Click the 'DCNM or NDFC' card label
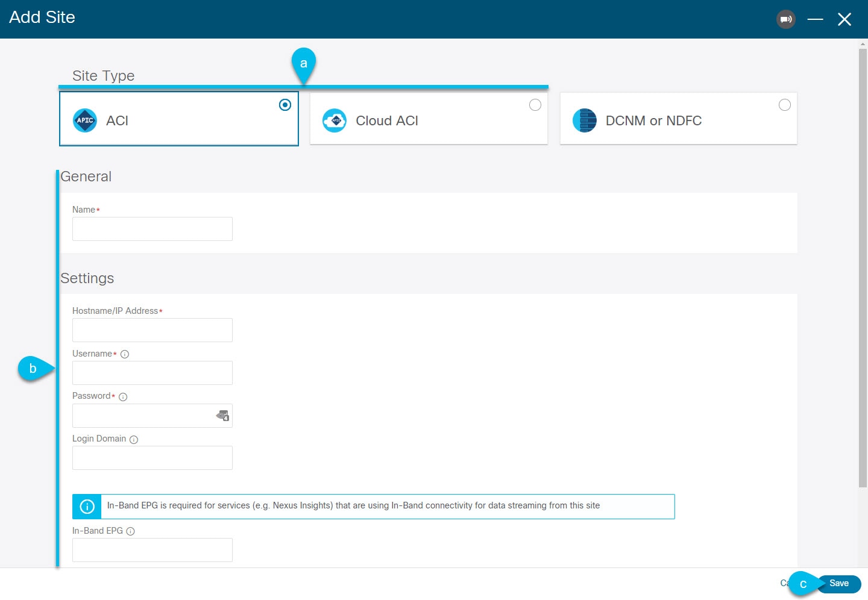 [x=653, y=120]
